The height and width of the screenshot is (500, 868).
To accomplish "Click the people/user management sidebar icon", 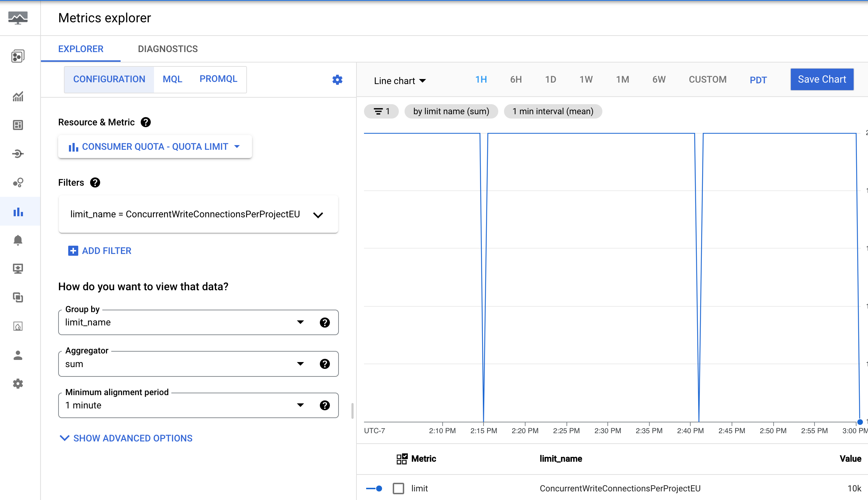I will (17, 356).
